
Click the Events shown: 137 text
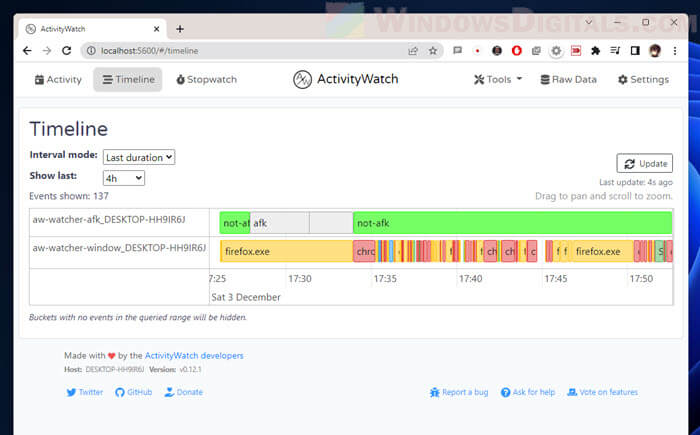click(x=69, y=196)
